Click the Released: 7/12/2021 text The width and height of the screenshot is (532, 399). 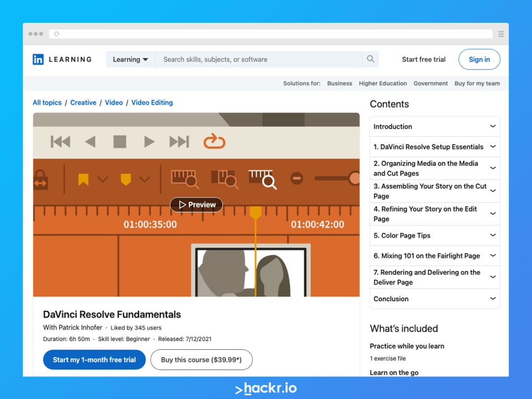click(185, 339)
